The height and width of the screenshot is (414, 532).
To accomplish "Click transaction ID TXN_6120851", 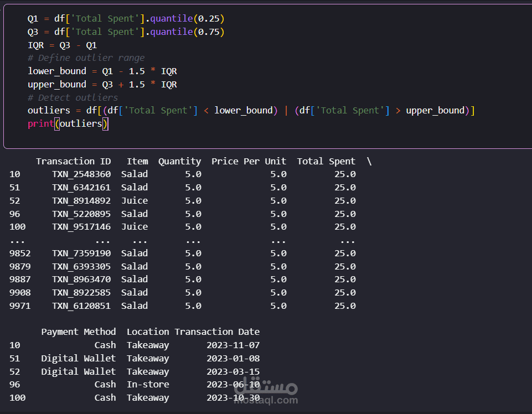I will coord(81,306).
